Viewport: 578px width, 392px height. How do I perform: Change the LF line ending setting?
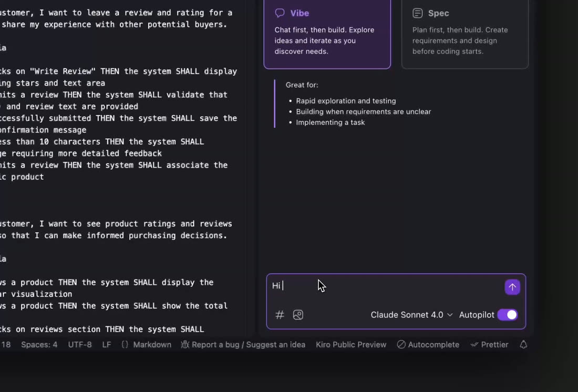[107, 344]
